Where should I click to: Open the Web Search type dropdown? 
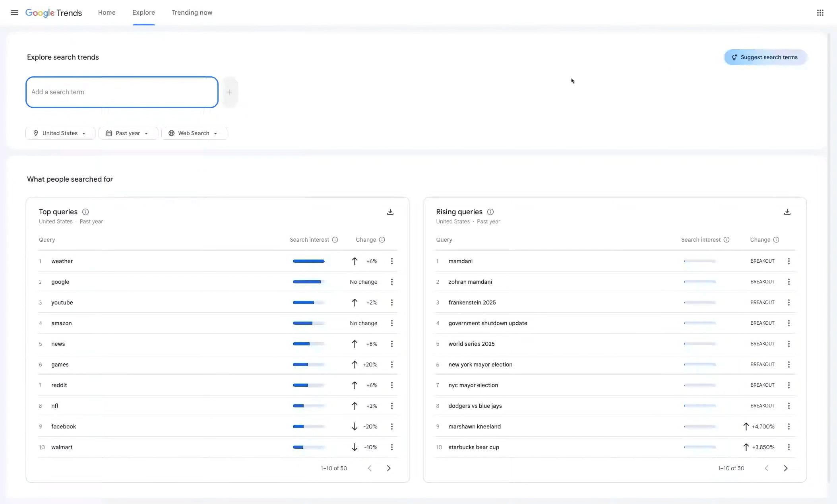pos(194,133)
